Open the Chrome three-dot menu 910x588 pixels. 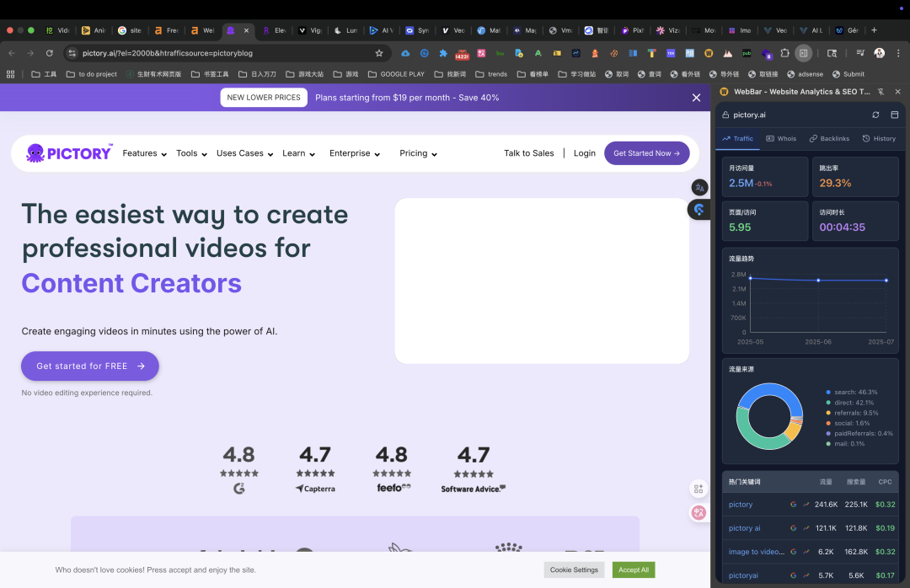898,53
